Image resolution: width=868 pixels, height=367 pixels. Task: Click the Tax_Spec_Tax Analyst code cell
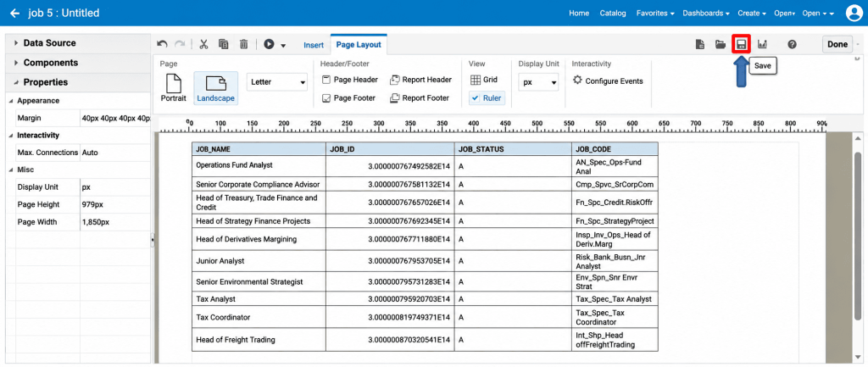pos(615,299)
